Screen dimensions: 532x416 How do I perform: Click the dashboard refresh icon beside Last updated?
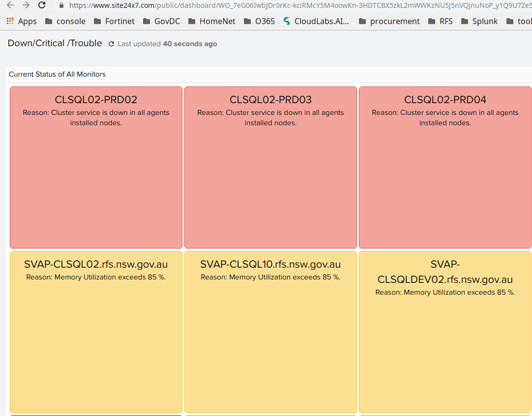(x=111, y=44)
